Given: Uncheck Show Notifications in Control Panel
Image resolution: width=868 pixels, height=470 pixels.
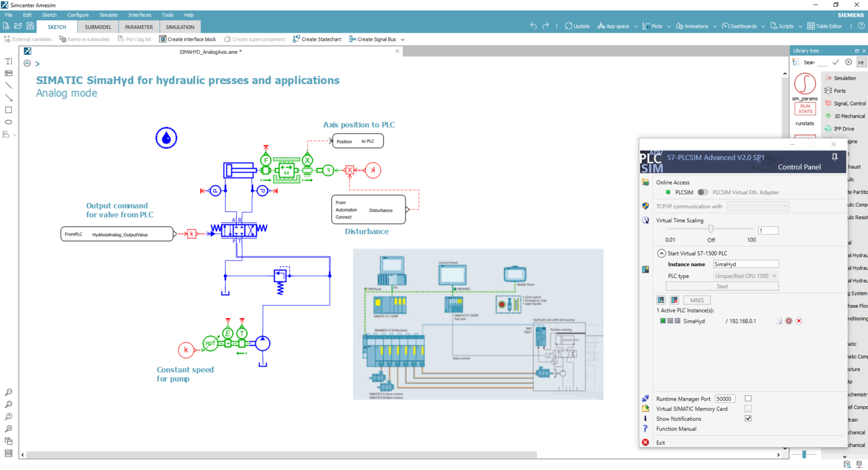Looking at the screenshot, I should pos(748,418).
